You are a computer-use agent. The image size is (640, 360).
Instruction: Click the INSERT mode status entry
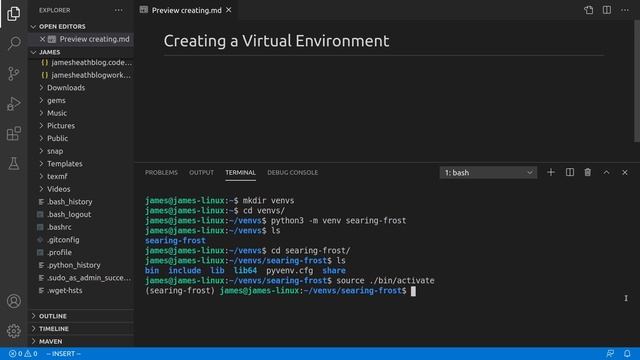pos(63,353)
